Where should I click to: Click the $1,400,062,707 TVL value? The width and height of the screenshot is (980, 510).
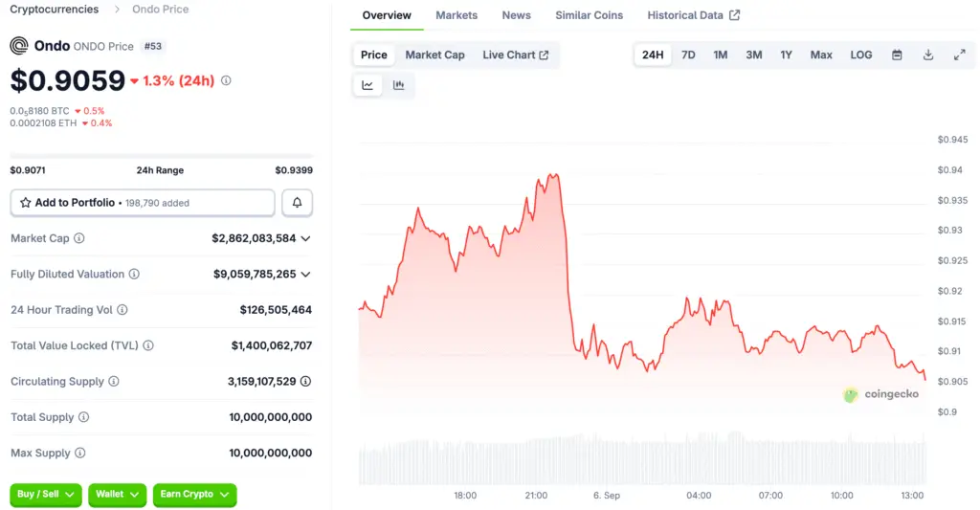[x=271, y=345]
